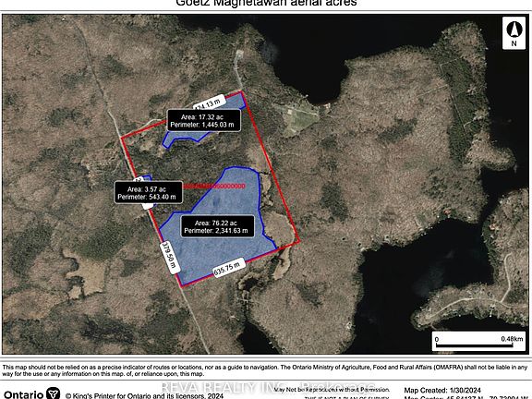Screen dimensions: 532x399
Task: Click the map title at top
Action: point(266,3)
